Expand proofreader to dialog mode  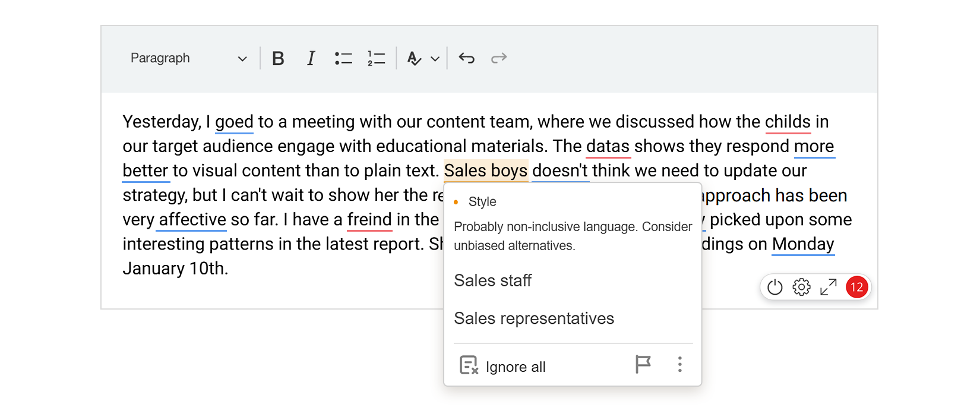tap(829, 288)
